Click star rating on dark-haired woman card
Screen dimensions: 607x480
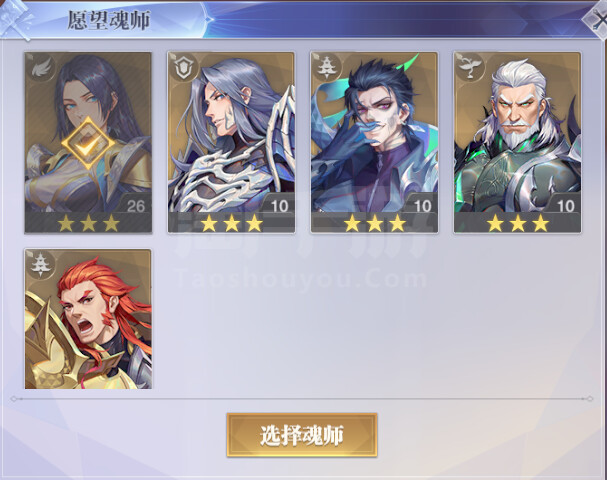(x=88, y=223)
